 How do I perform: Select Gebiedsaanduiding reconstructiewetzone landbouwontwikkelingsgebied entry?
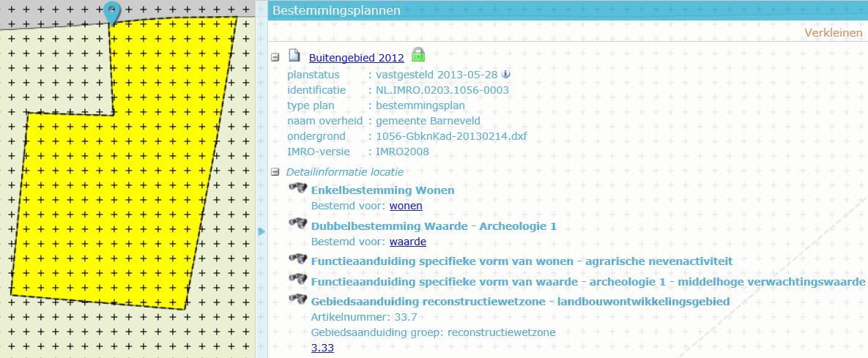pos(520,302)
